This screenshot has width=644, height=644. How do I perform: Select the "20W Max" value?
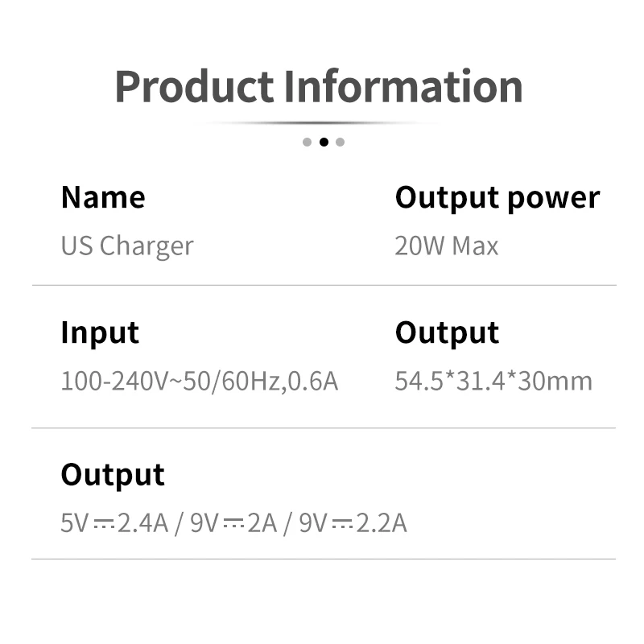(x=446, y=246)
